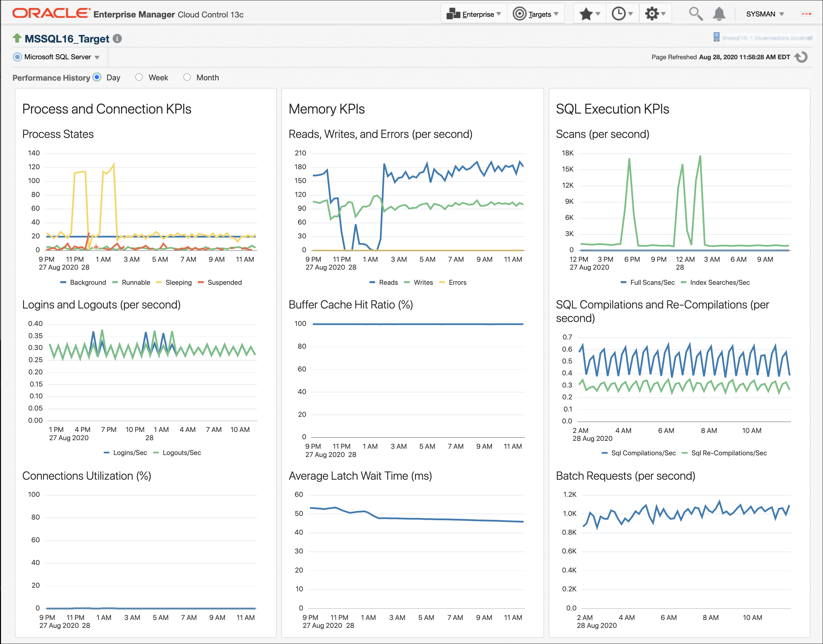Viewport: 823px width, 644px height.
Task: Toggle Writes series in legend
Action: coord(419,282)
